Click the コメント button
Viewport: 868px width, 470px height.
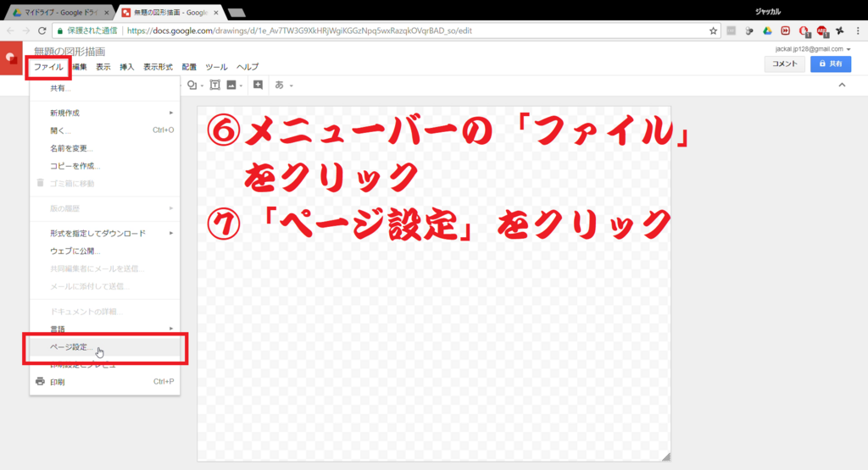pos(784,64)
